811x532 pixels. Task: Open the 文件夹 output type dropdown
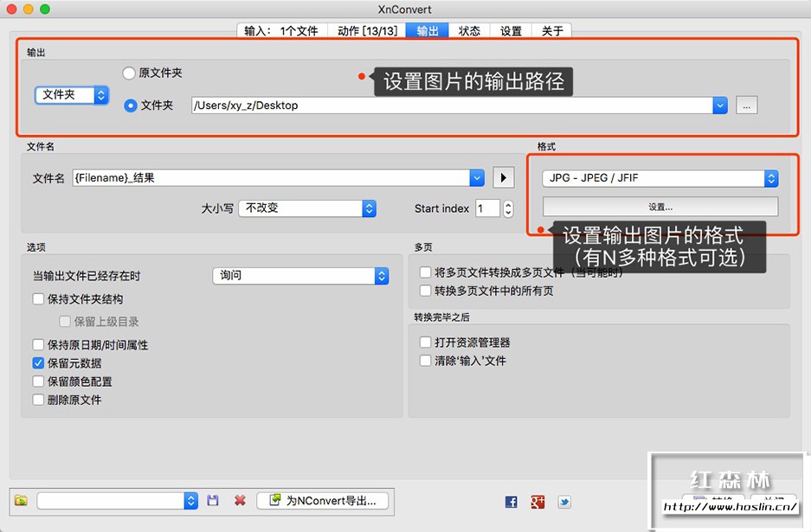tap(71, 94)
